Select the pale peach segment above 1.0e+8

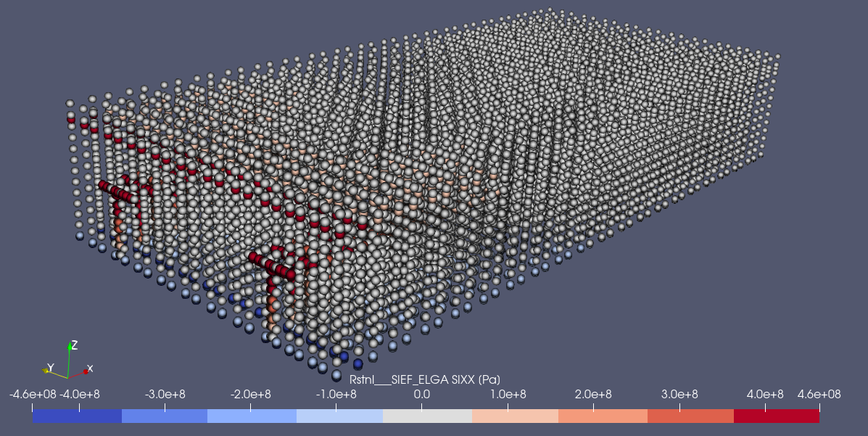(x=515, y=416)
